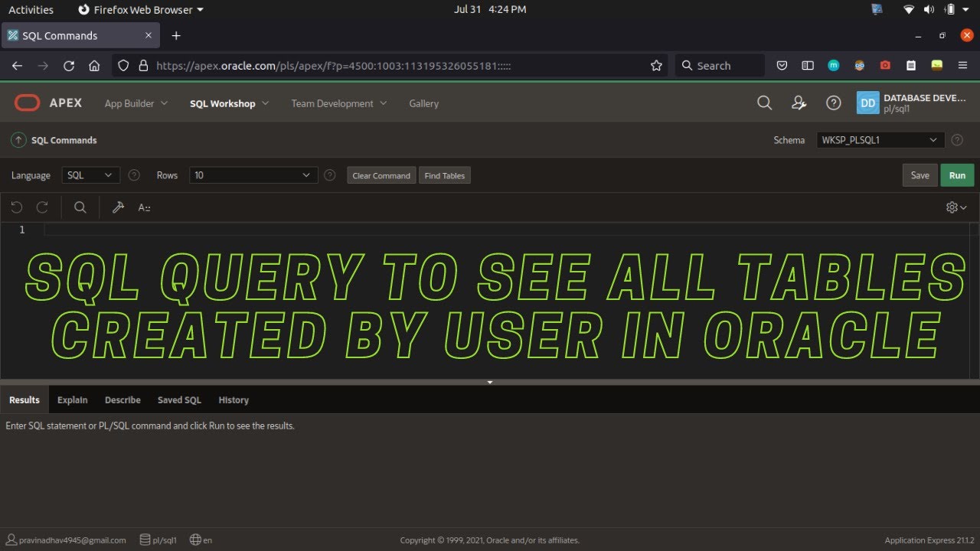Click the APEX search magnifier icon
The image size is (980, 551).
(764, 103)
